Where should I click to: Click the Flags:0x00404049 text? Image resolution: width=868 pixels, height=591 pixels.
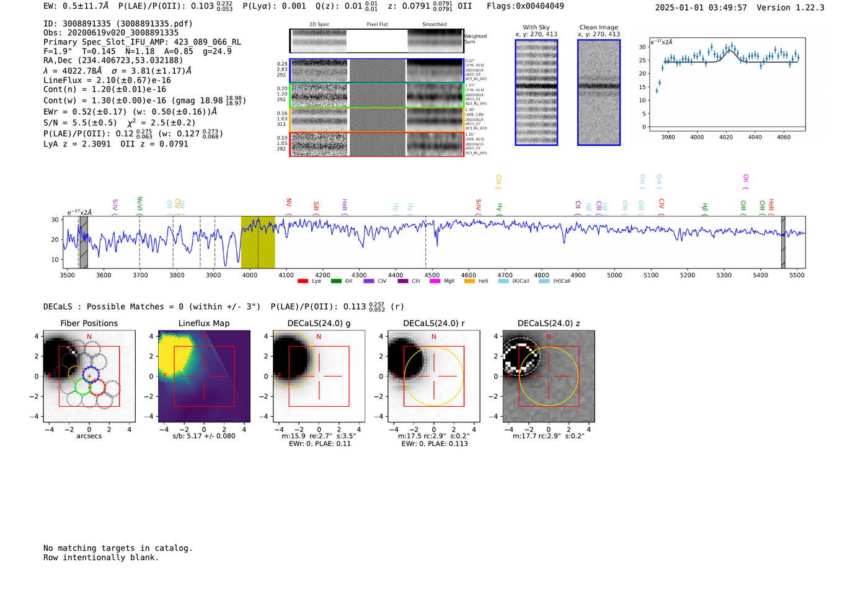click(x=525, y=6)
